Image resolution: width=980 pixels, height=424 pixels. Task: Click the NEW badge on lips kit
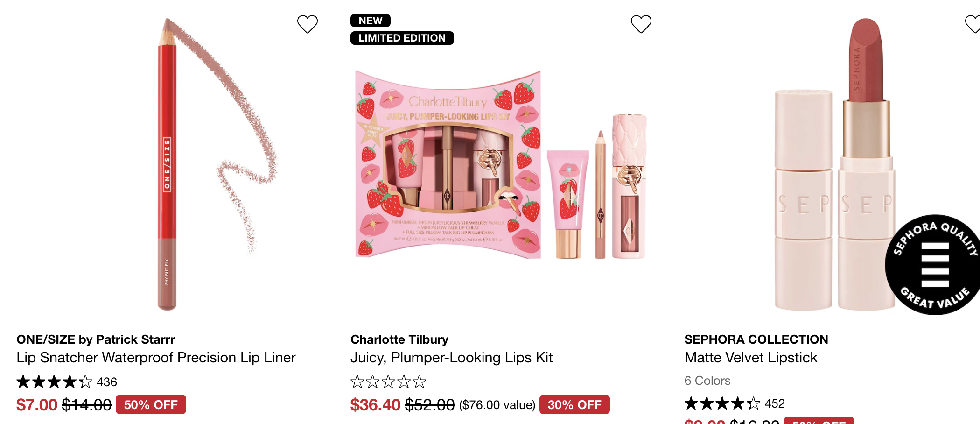pos(371,21)
